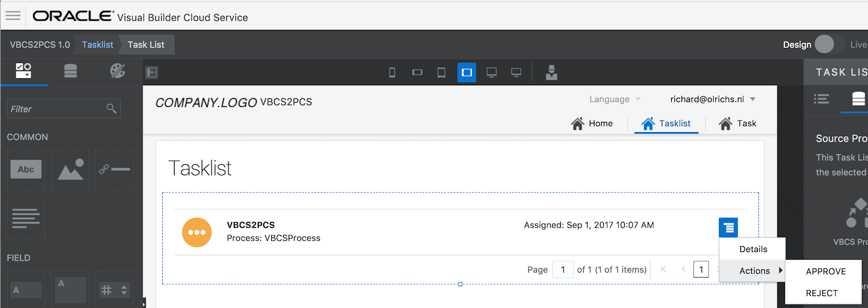This screenshot has width=868, height=308.
Task: Pick the Input Text field component
Action: (26, 290)
